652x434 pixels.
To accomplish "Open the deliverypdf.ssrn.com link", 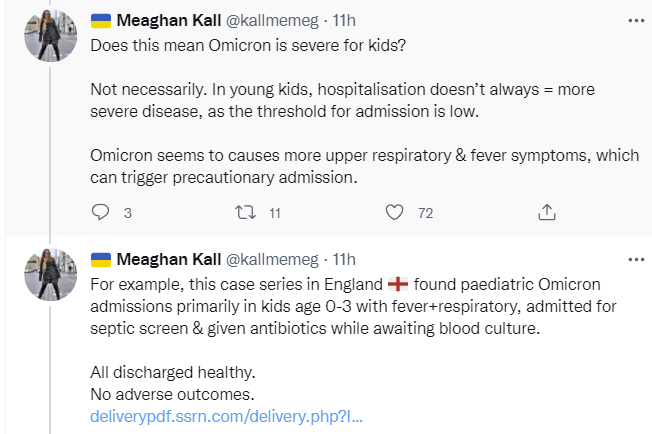I will (227, 416).
